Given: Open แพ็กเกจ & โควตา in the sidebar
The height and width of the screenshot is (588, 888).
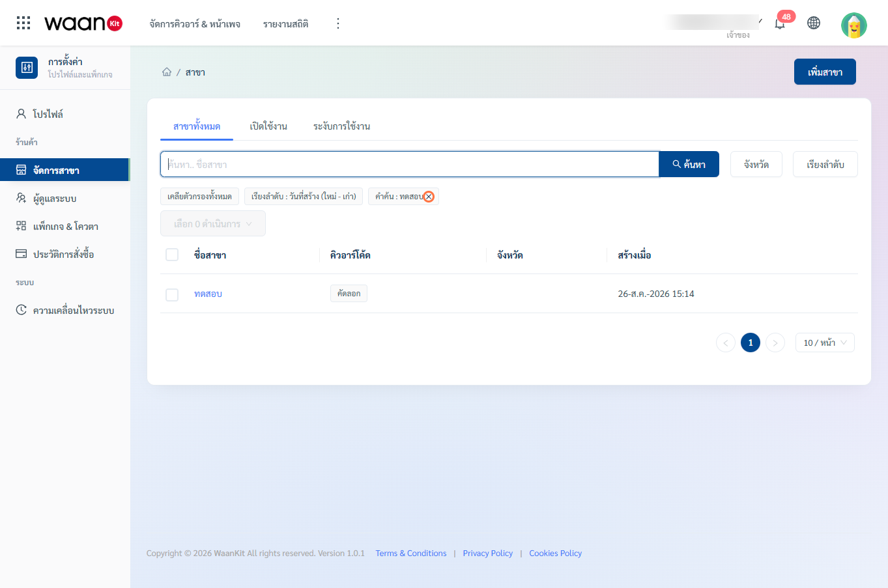Looking at the screenshot, I should (x=64, y=226).
